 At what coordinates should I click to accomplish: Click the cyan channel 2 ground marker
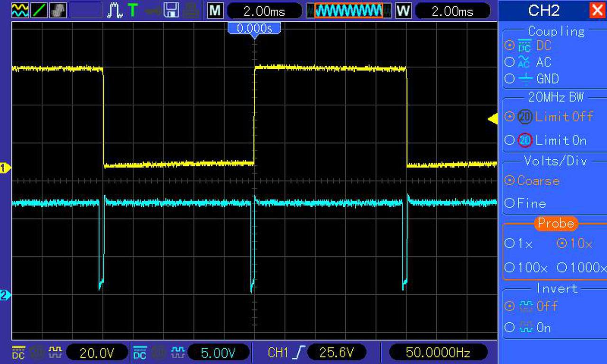[x=5, y=295]
